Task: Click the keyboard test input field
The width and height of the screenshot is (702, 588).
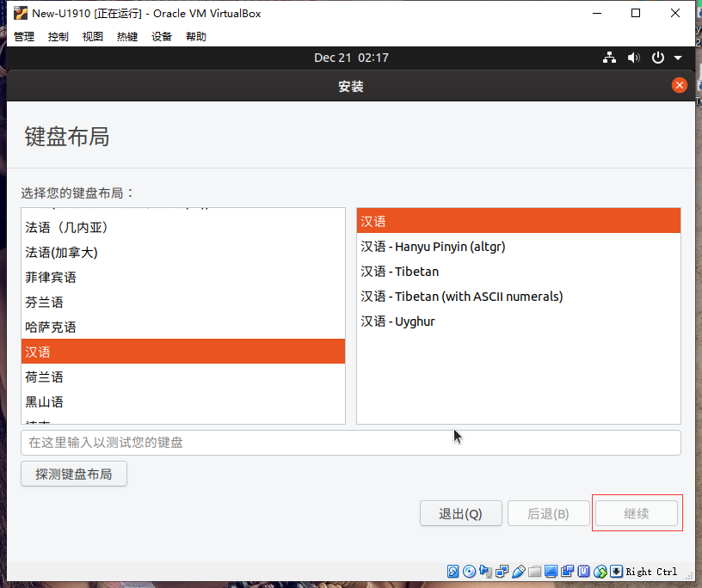Action: [x=351, y=443]
